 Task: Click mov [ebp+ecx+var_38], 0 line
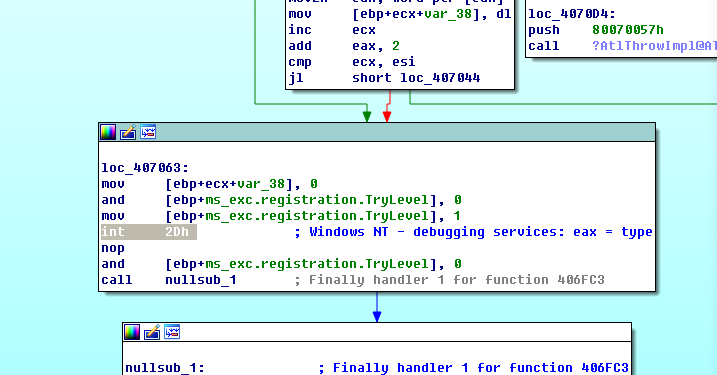pyautogui.click(x=209, y=184)
